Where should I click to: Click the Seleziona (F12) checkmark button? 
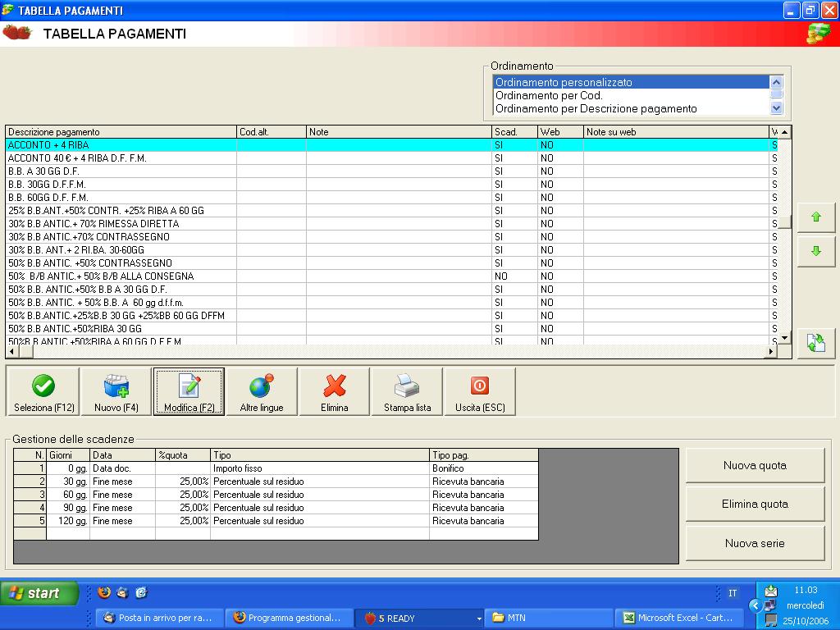(x=43, y=391)
